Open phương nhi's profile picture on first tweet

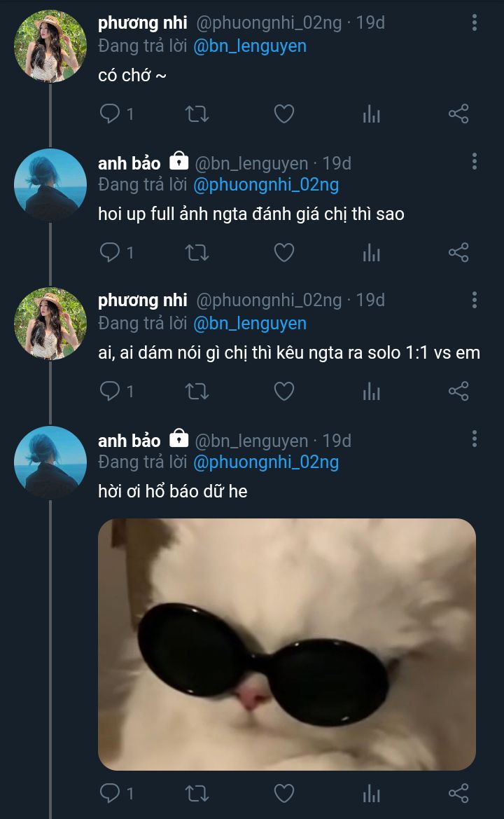tap(50, 46)
